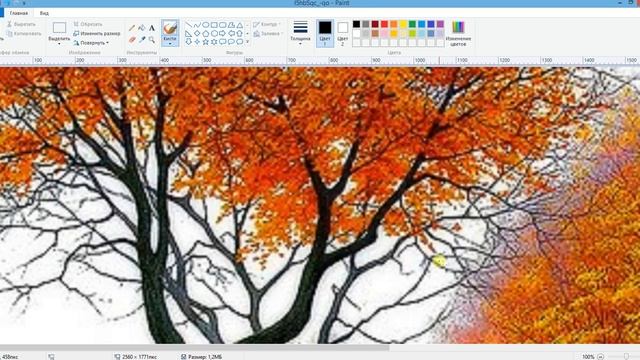
Task: Choose the up arrow shape
Action: point(240,33)
